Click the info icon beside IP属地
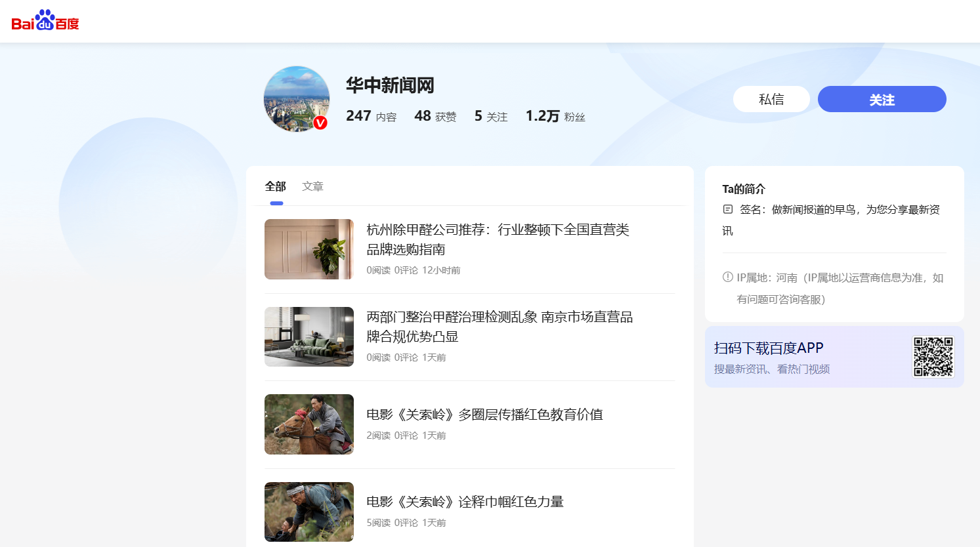980x547 pixels. pos(727,277)
